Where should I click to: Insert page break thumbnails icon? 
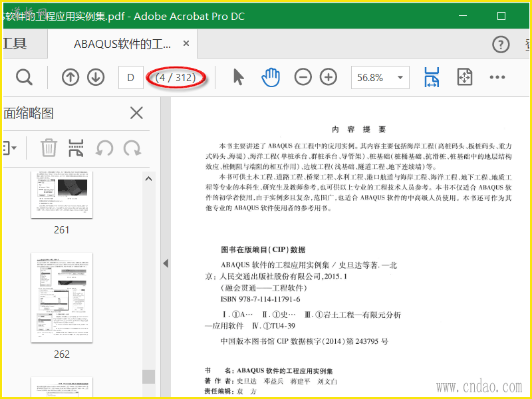click(x=76, y=148)
